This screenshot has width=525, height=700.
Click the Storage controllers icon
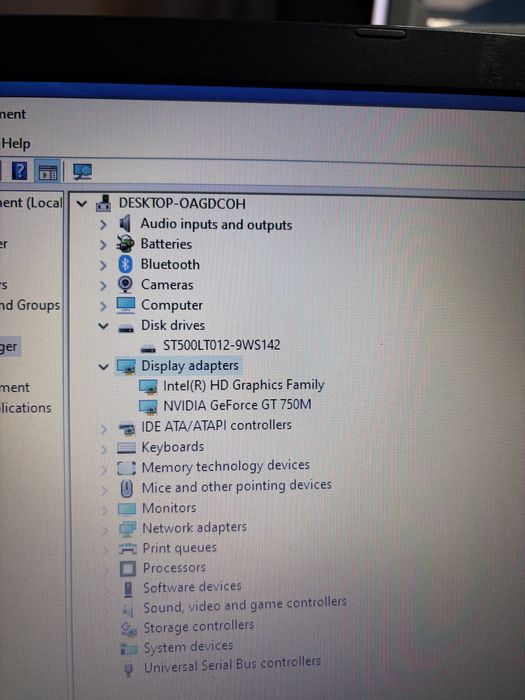click(129, 629)
